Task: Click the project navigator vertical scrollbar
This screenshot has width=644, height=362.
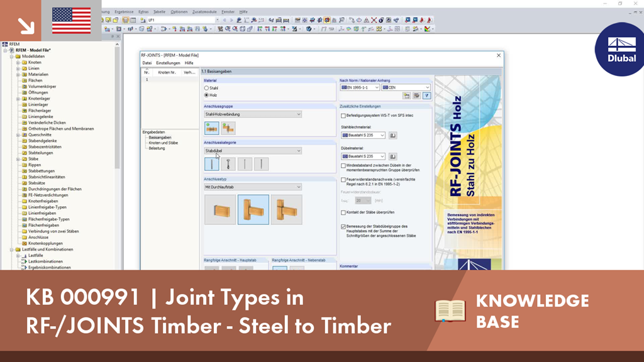Action: [x=117, y=107]
